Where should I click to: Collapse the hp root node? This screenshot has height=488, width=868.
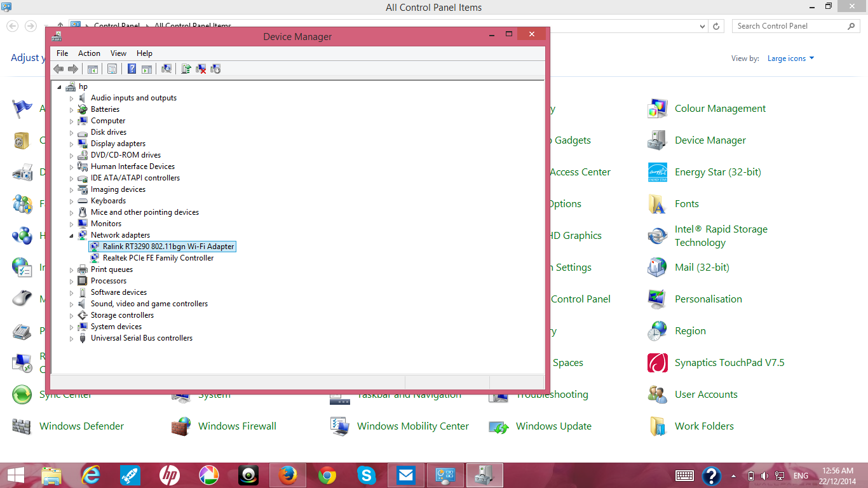60,87
